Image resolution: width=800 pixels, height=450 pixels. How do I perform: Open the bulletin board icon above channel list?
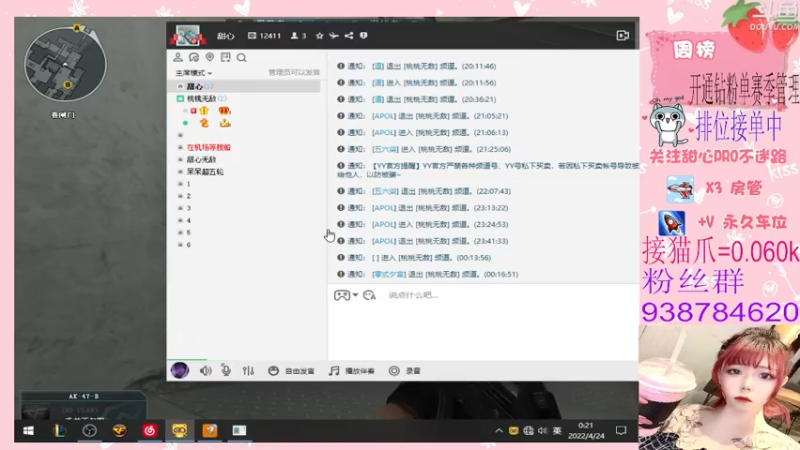click(x=226, y=57)
